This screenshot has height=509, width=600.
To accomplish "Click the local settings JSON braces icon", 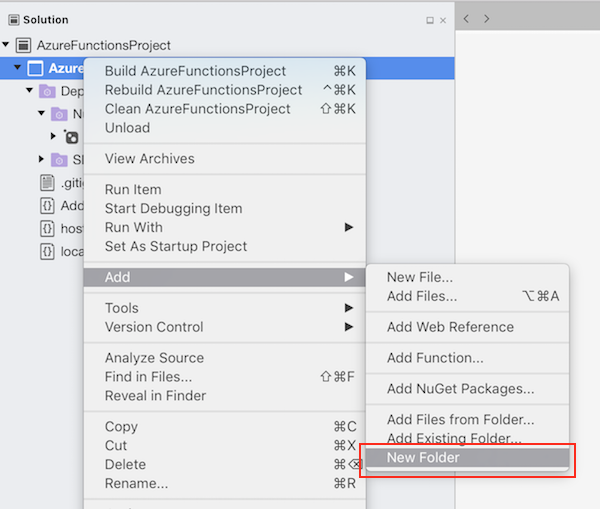I will tap(46, 251).
